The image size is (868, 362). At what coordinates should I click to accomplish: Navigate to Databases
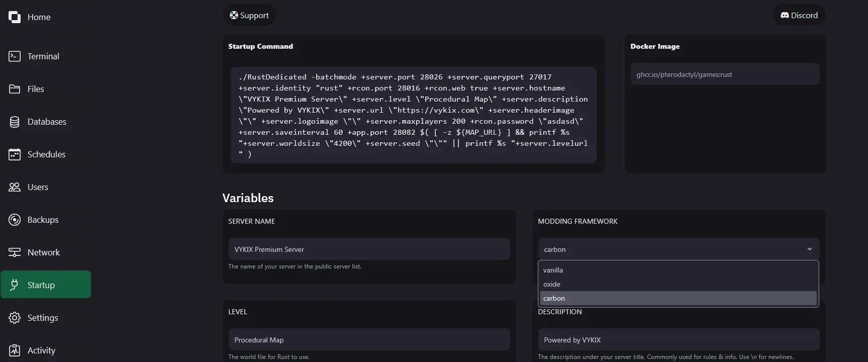point(46,122)
